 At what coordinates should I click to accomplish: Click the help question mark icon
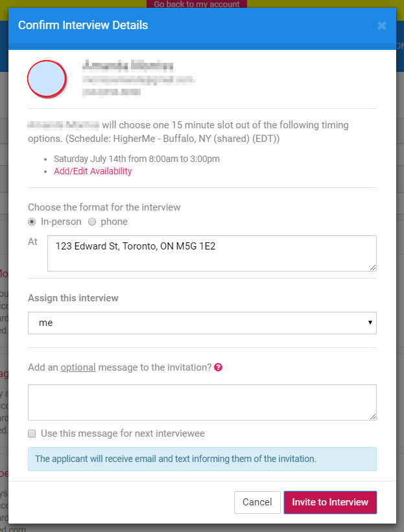(219, 367)
